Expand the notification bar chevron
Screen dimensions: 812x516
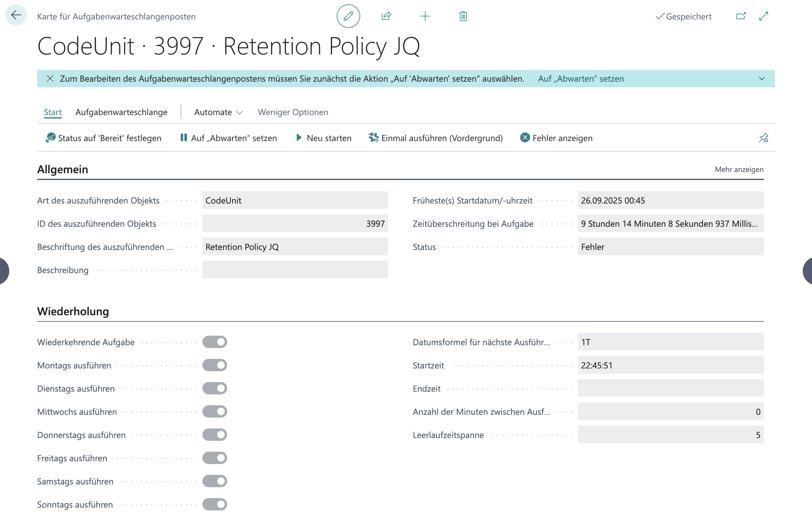click(762, 79)
